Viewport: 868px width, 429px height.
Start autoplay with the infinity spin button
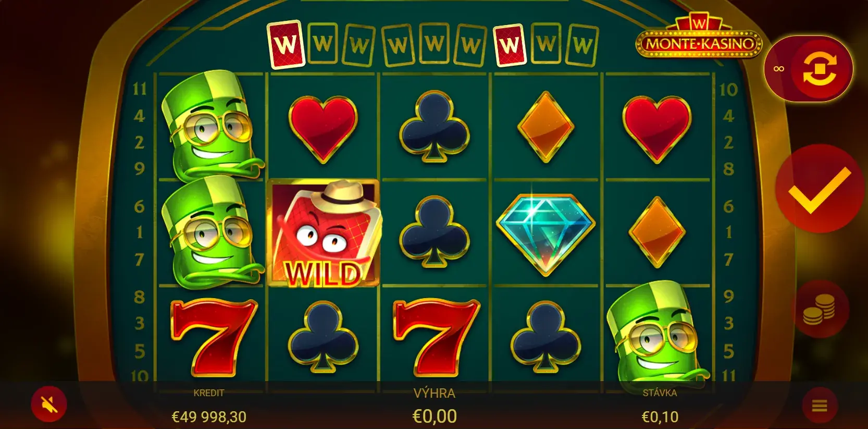coord(809,69)
